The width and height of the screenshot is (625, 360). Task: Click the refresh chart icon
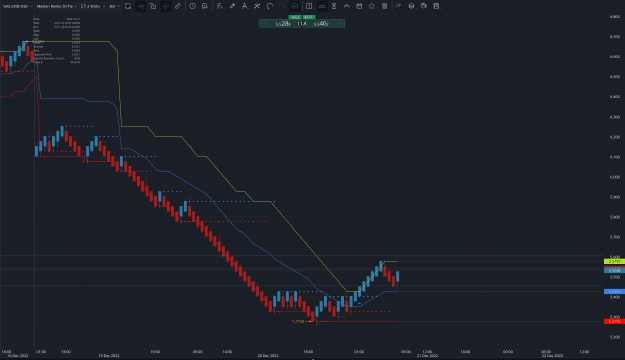128,6
